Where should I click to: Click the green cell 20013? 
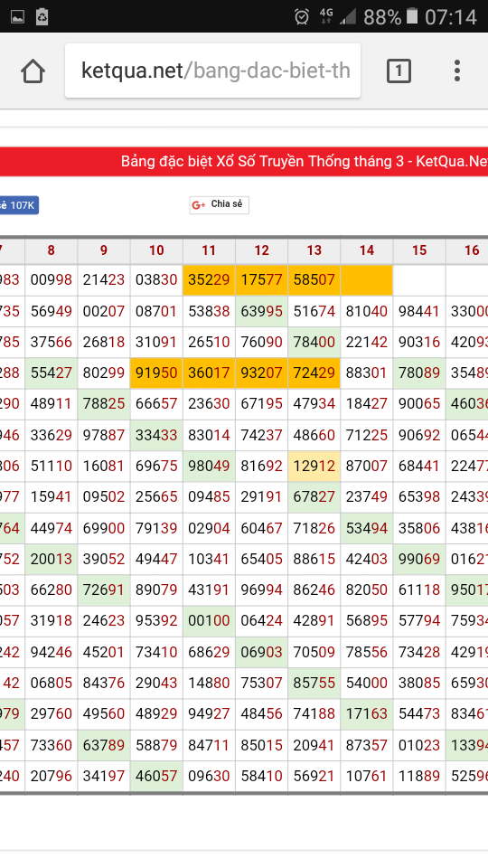click(51, 559)
